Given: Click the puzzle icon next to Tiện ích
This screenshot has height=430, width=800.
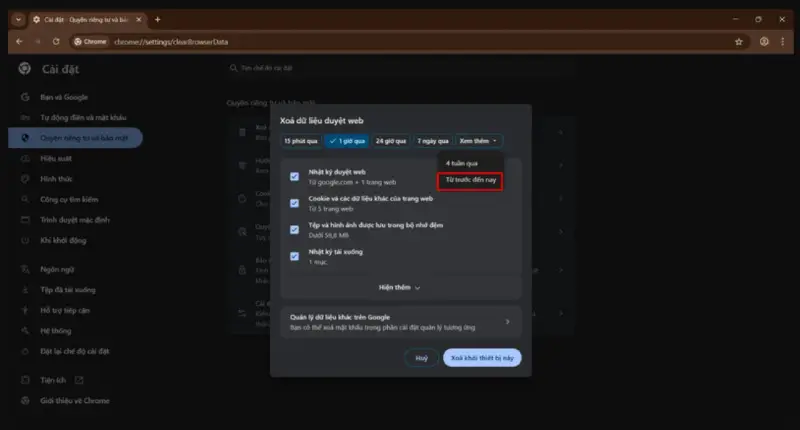Looking at the screenshot, I should point(24,380).
